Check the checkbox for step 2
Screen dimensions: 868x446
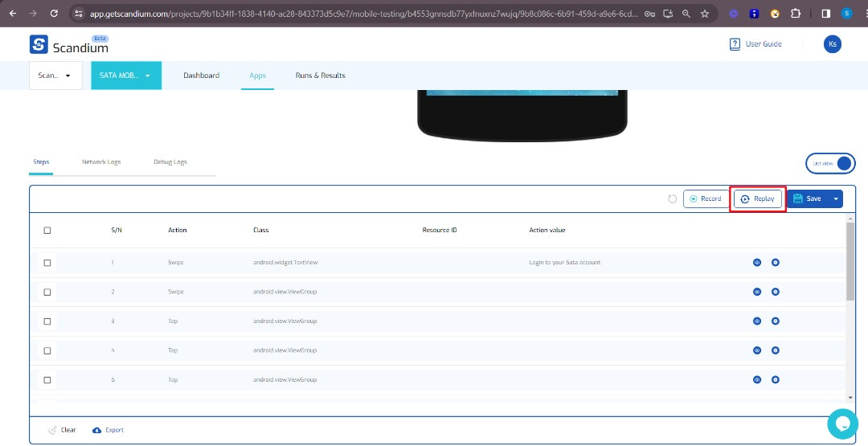[x=47, y=293]
